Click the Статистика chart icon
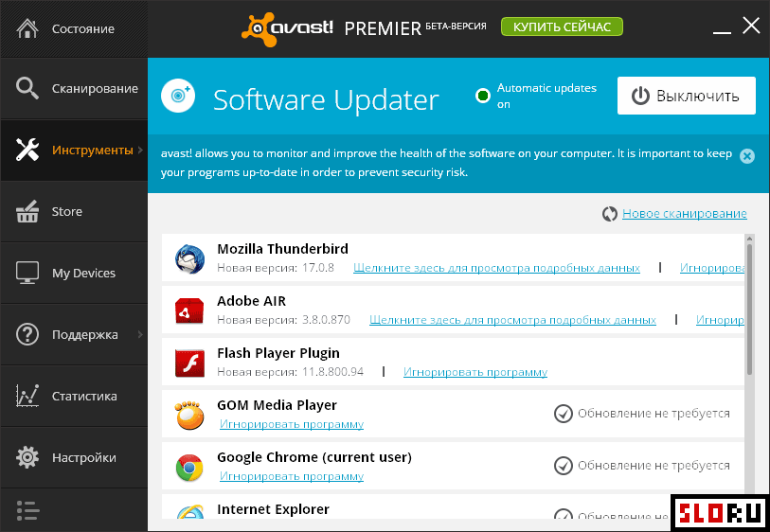Screen dimensions: 770x532 (x=27, y=396)
